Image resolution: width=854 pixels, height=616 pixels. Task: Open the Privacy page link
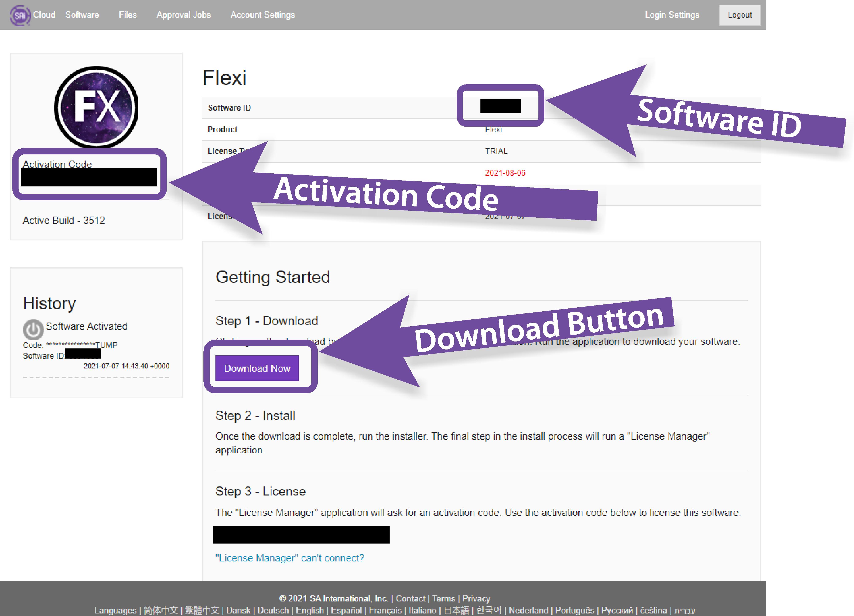pyautogui.click(x=476, y=598)
